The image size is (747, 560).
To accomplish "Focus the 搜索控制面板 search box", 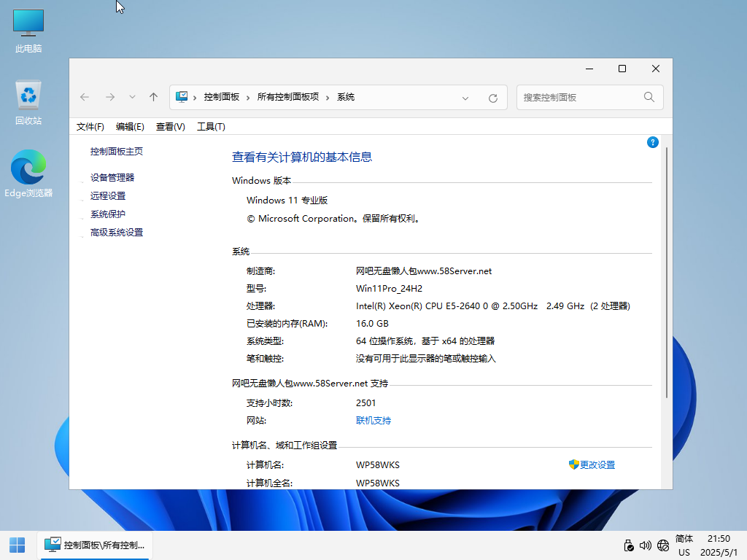I will [x=589, y=97].
